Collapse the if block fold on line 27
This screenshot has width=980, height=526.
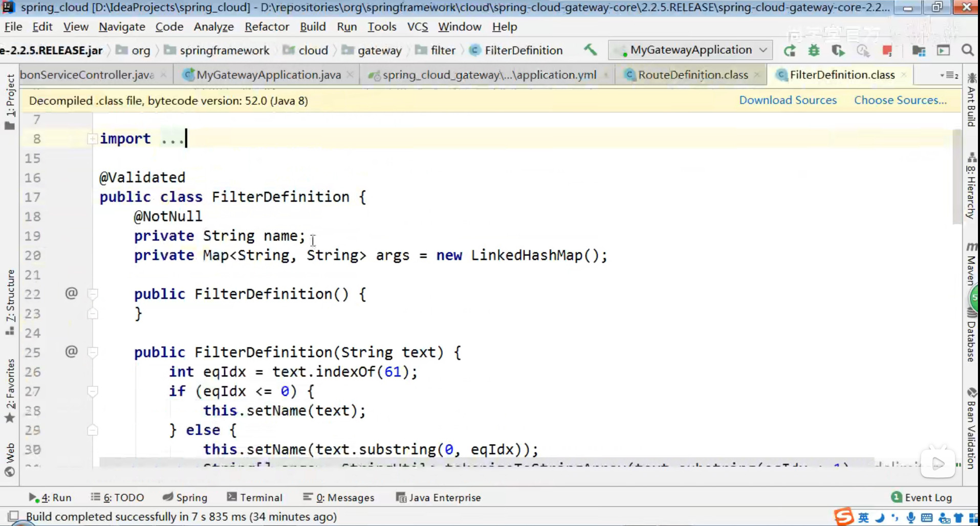pyautogui.click(x=93, y=391)
